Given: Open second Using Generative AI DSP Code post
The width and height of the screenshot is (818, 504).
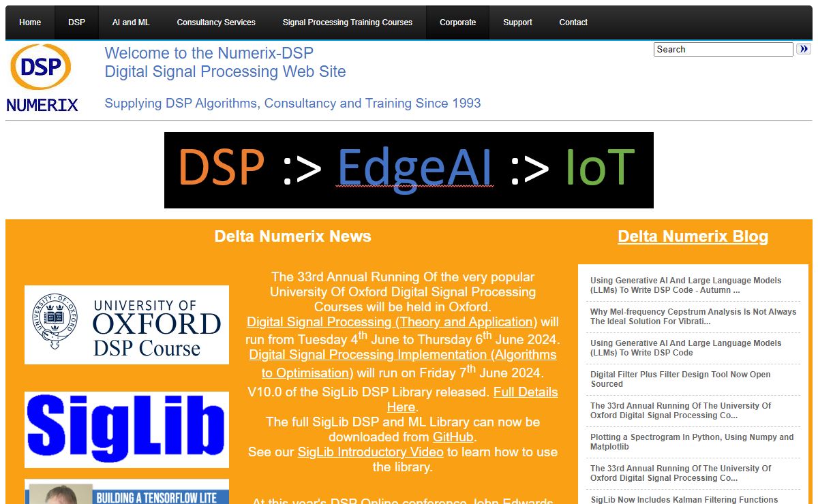Looking at the screenshot, I should click(686, 348).
